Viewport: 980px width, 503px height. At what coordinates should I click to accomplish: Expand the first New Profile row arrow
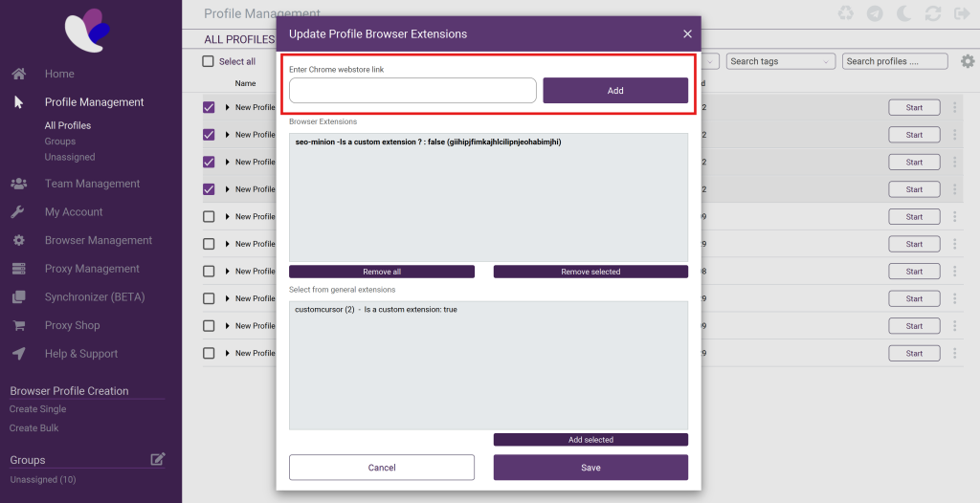pyautogui.click(x=228, y=108)
